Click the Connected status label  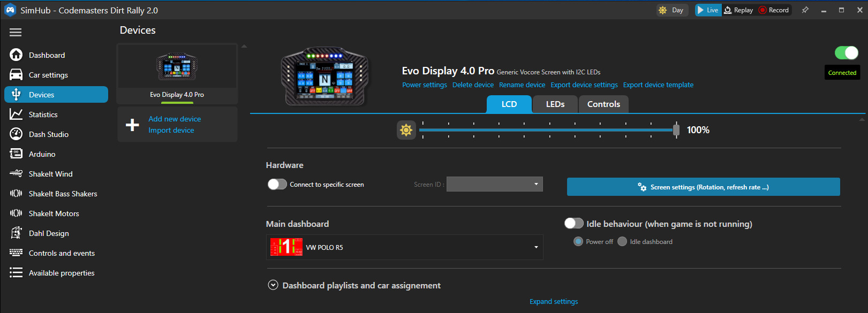(842, 73)
